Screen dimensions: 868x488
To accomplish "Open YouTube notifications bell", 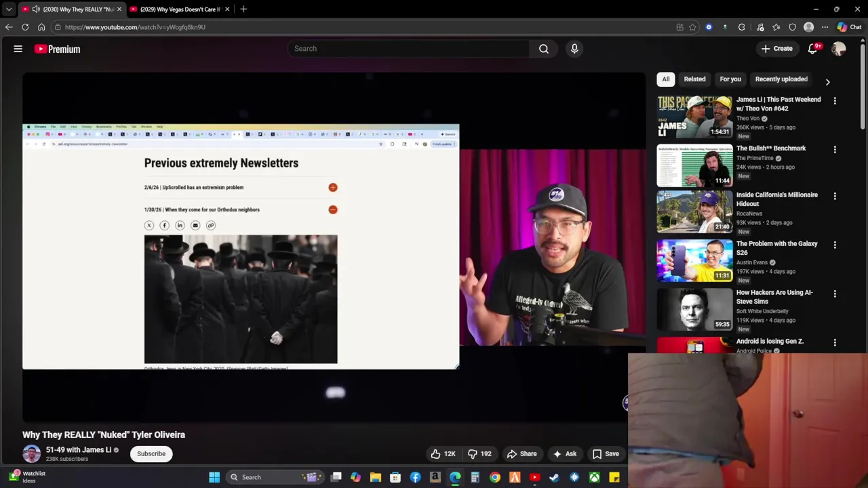I will 813,49.
